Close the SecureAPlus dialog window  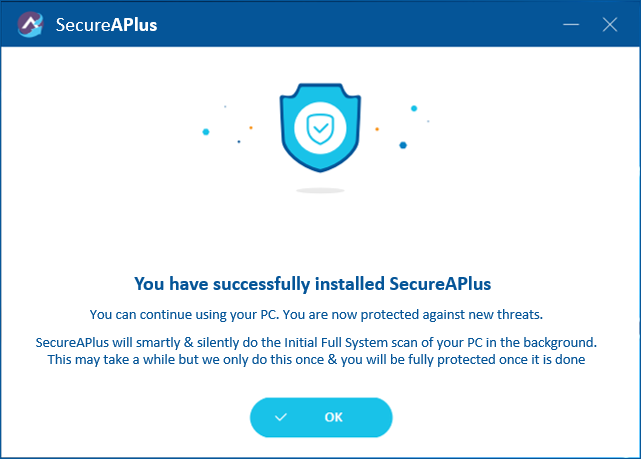point(610,24)
